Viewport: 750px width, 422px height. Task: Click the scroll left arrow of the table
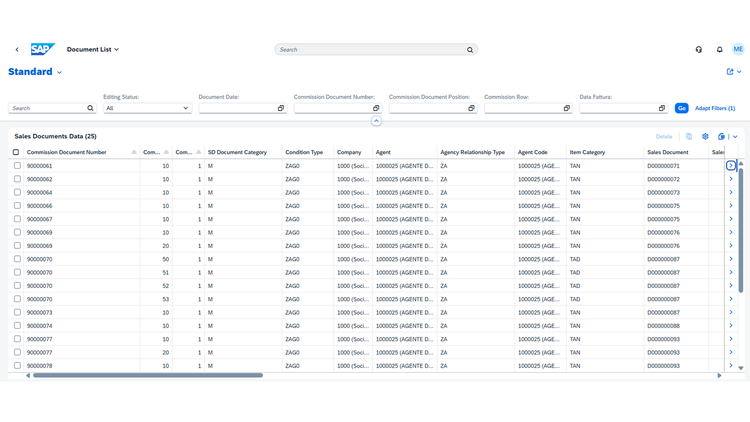[x=28, y=376]
